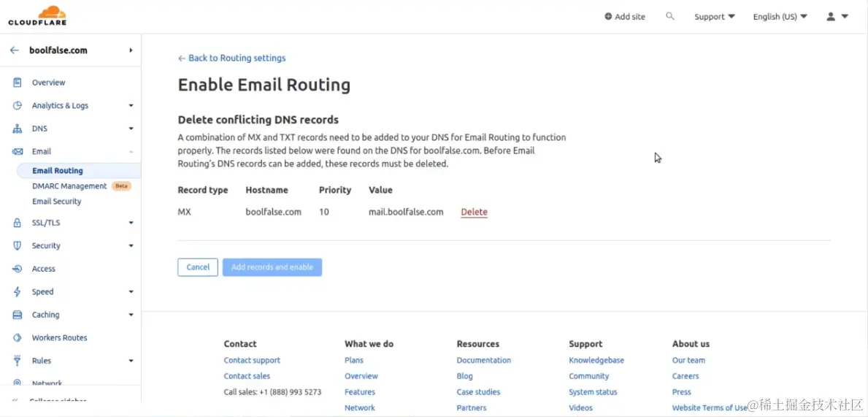
Task: Open the English (US) language dropdown
Action: point(780,17)
